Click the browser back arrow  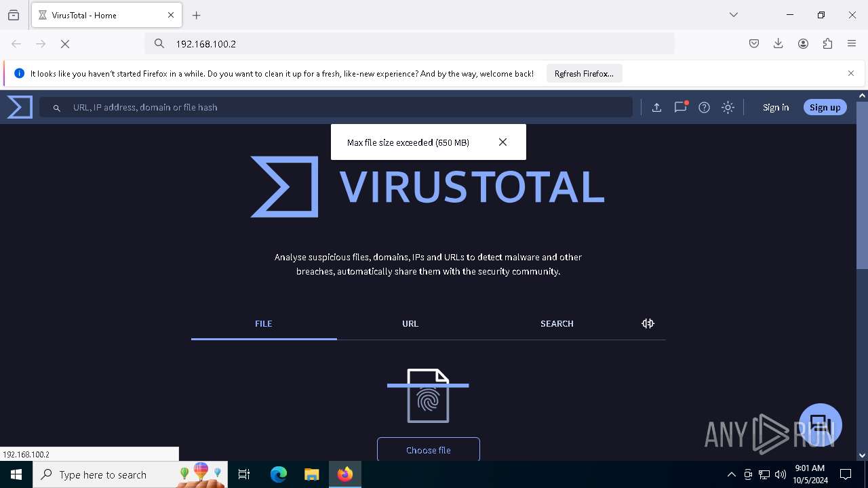click(x=16, y=43)
